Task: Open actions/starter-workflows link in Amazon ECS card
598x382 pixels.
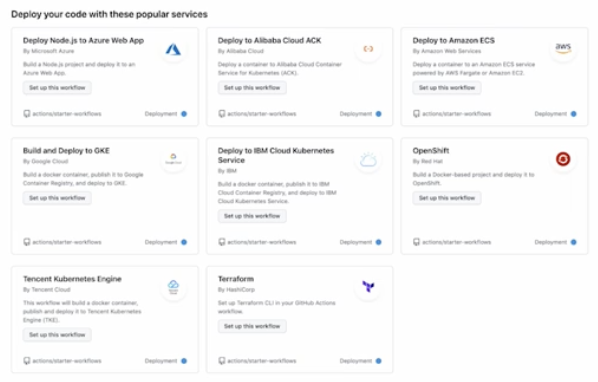Action: (457, 114)
